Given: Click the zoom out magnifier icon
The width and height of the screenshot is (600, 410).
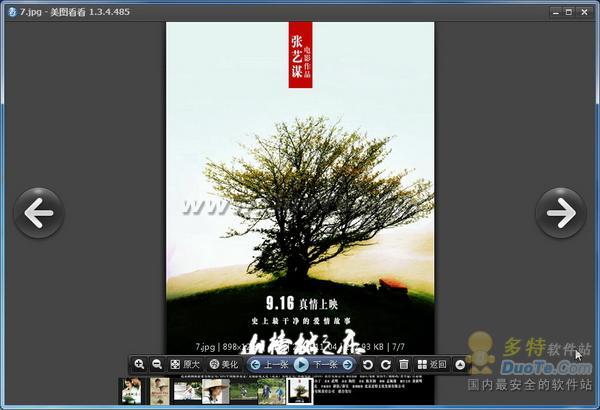Looking at the screenshot, I should click(x=157, y=364).
